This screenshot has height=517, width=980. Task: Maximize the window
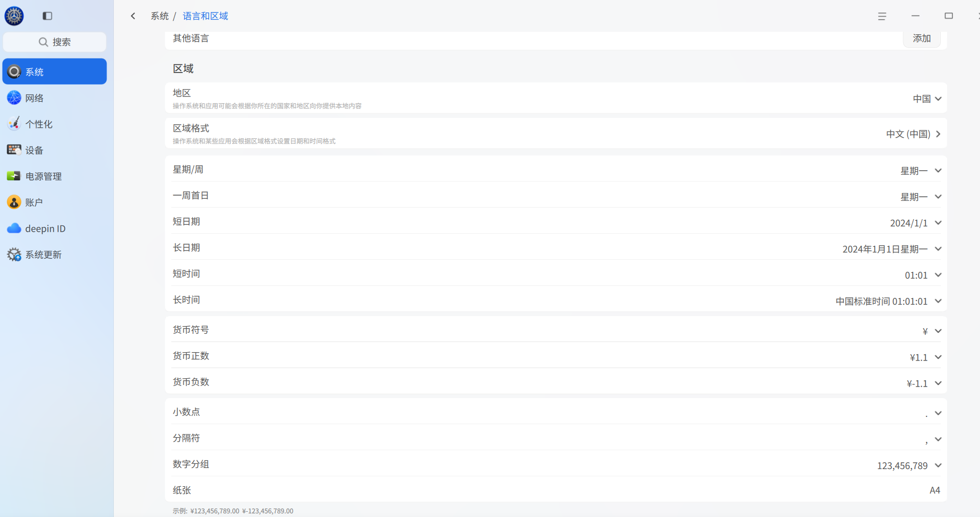pos(949,16)
